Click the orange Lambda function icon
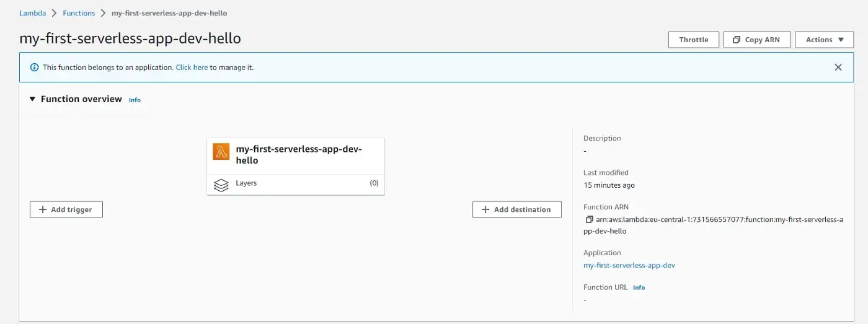The image size is (868, 324). pos(221,152)
